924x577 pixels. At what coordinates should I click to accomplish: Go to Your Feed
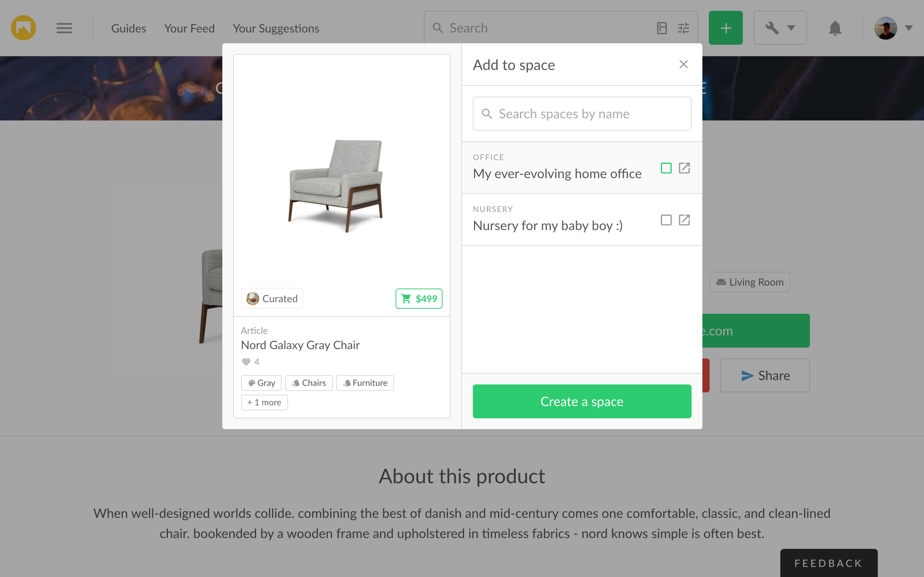click(189, 28)
